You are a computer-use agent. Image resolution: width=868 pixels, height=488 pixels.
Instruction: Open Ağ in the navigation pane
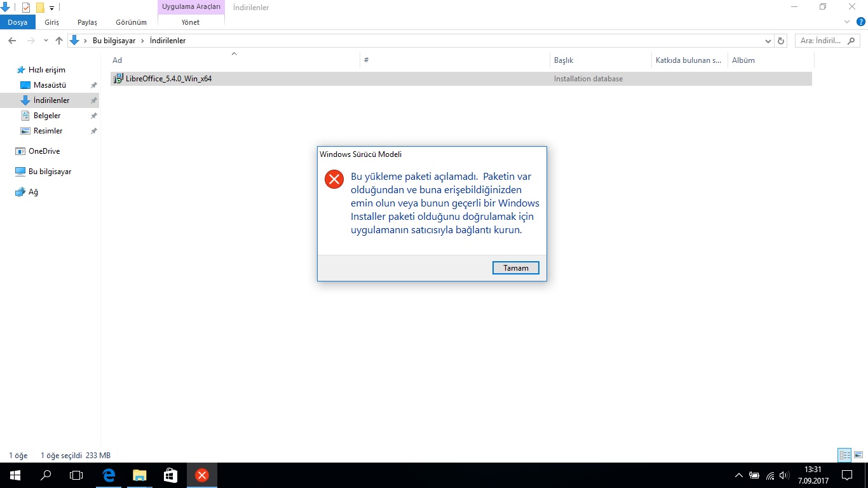point(33,192)
